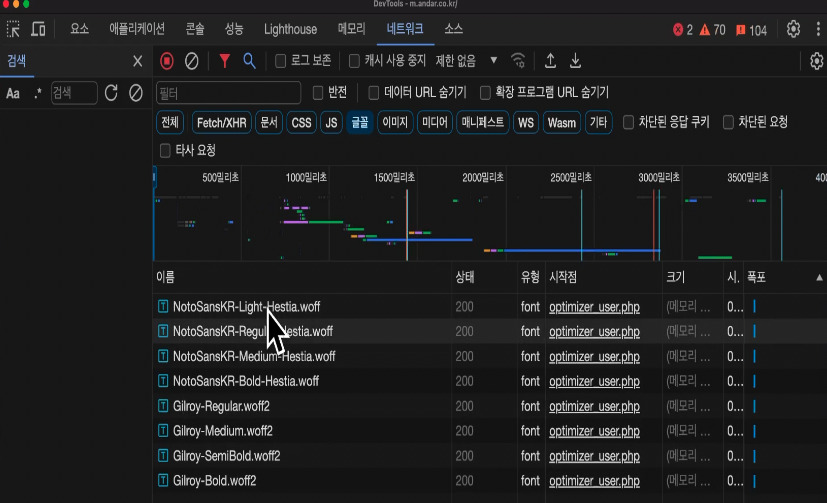Activate the inspect element picker icon
The width and height of the screenshot is (827, 503).
click(x=13, y=29)
